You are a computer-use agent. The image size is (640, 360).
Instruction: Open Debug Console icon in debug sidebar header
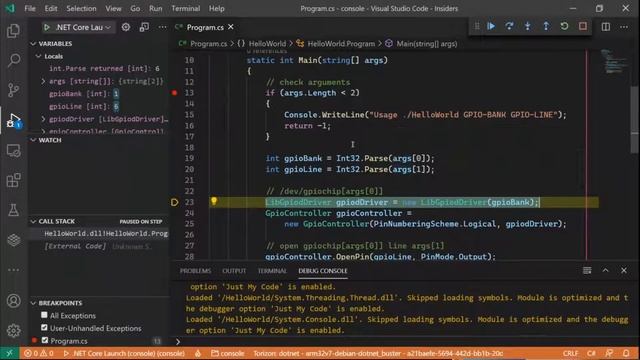tap(144, 27)
